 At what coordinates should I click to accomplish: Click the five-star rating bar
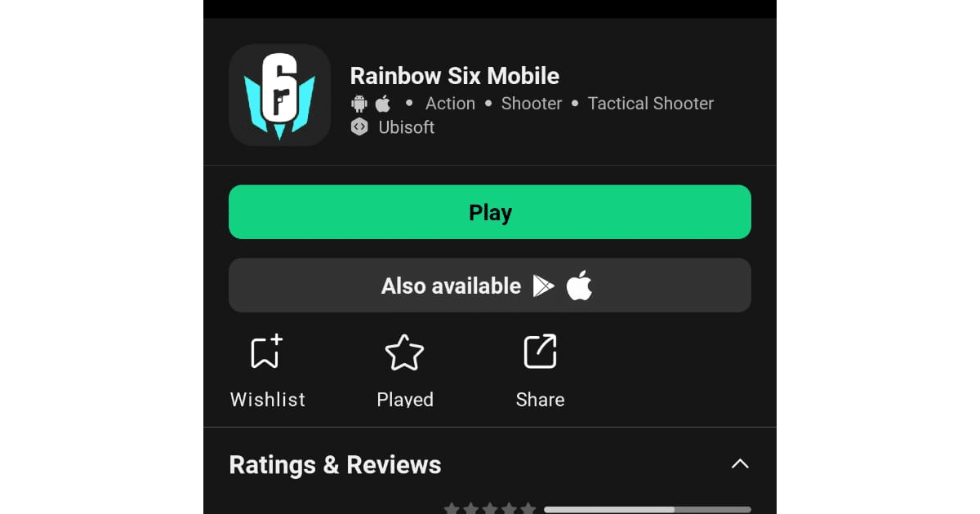click(x=648, y=509)
